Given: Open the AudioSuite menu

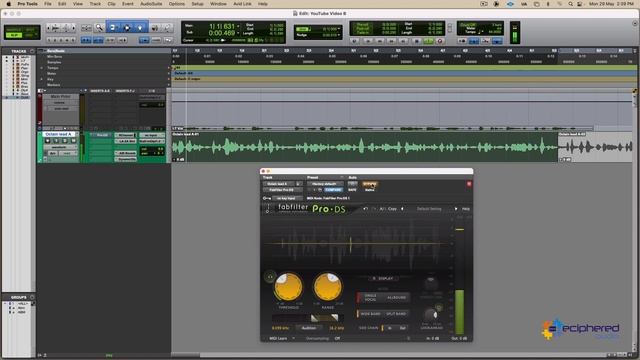Looking at the screenshot, I should (x=151, y=4).
